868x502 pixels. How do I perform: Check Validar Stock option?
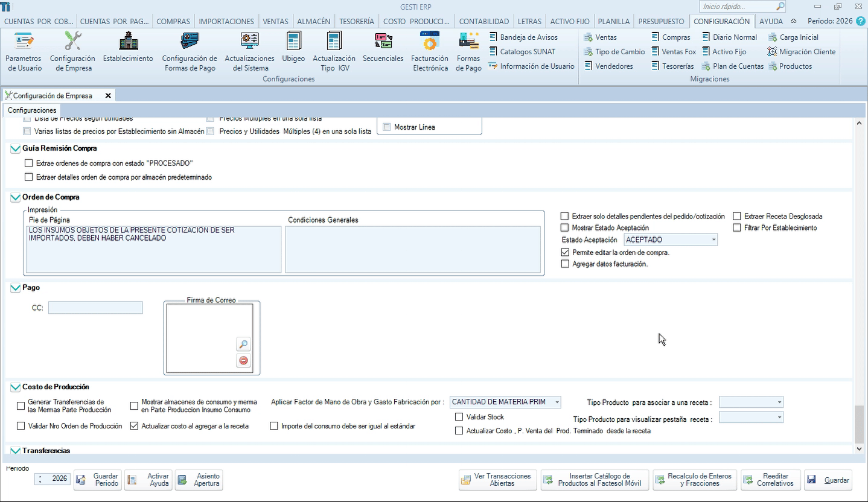point(459,417)
